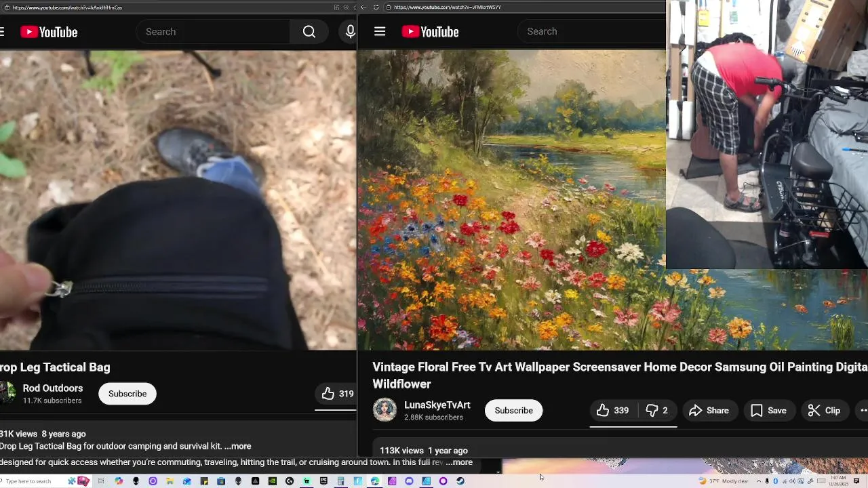The height and width of the screenshot is (488, 868).
Task: Launch Copilot from the taskbar
Action: coord(119,481)
